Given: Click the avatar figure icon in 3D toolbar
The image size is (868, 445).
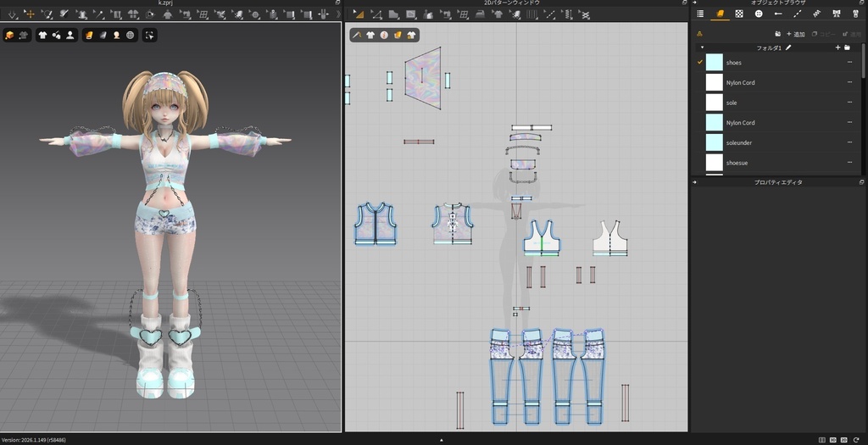Looking at the screenshot, I should click(168, 14).
